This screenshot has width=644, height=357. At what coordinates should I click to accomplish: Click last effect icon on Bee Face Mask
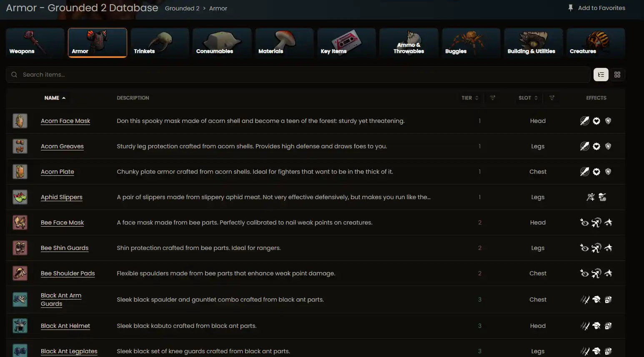point(608,222)
